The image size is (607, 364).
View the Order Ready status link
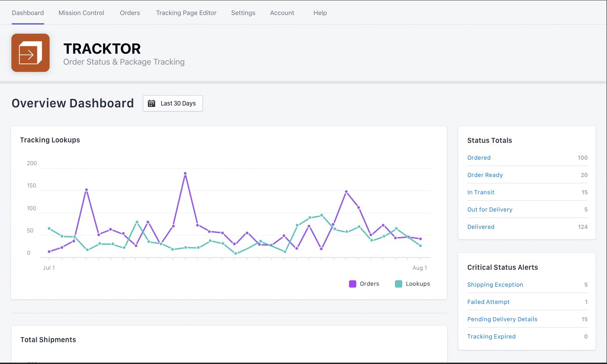pyautogui.click(x=485, y=175)
